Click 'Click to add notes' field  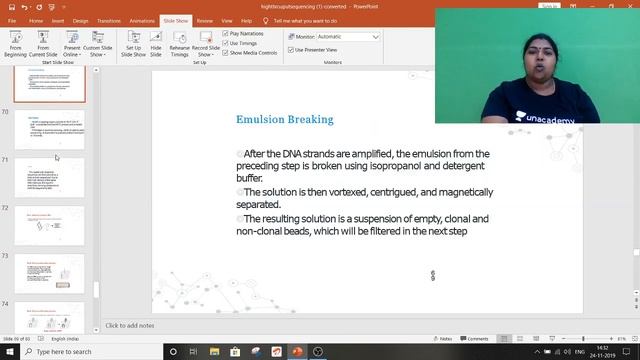(x=130, y=325)
